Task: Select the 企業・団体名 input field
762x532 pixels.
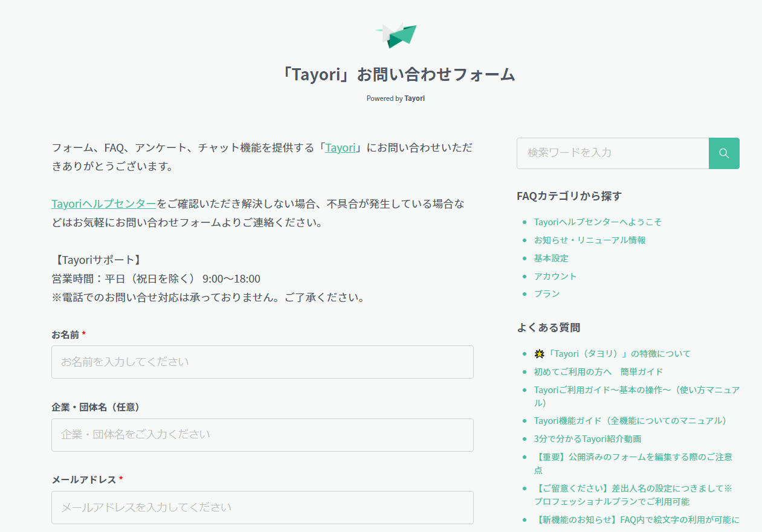Action: point(262,435)
